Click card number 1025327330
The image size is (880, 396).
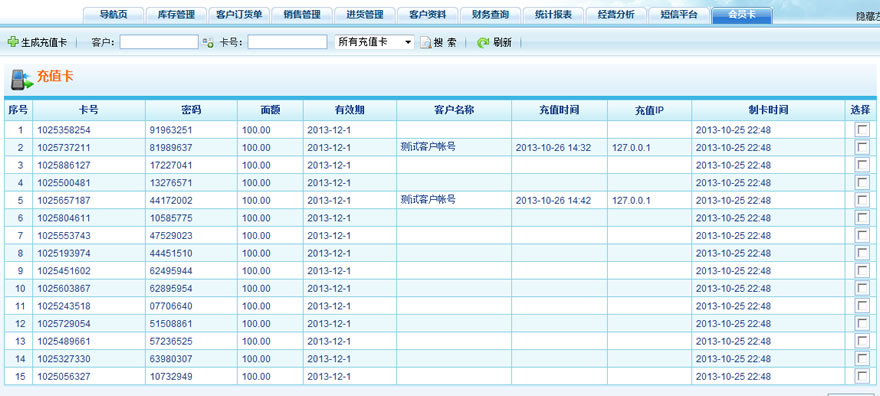[x=64, y=358]
